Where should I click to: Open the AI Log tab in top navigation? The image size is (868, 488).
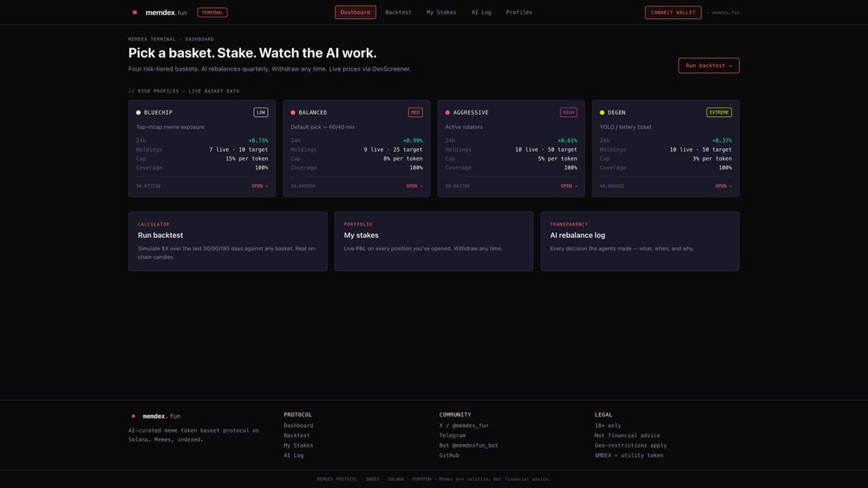click(x=481, y=12)
